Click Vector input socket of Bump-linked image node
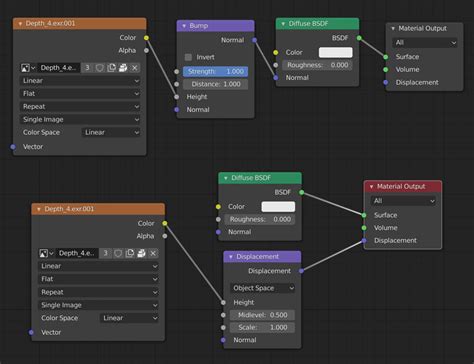The height and width of the screenshot is (364, 474). [13, 147]
